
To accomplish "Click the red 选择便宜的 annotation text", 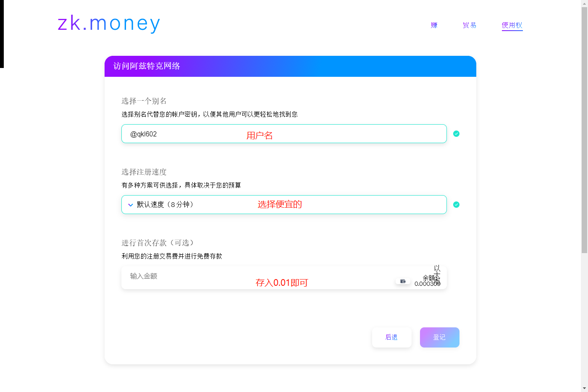I will coord(280,204).
